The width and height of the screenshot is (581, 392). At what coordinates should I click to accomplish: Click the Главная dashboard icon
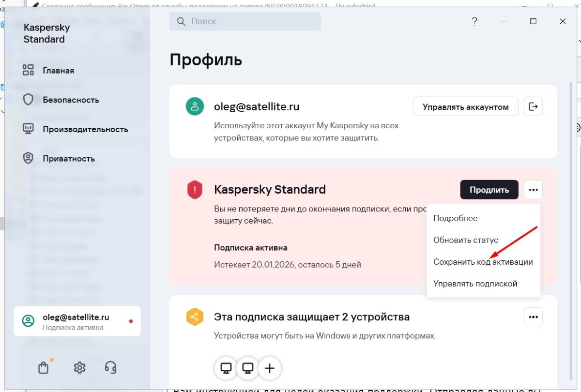point(28,70)
